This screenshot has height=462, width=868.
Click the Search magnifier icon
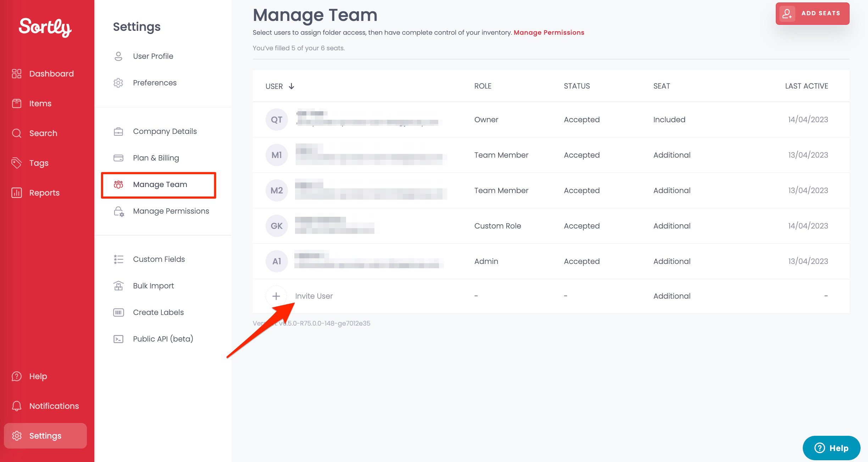click(17, 133)
